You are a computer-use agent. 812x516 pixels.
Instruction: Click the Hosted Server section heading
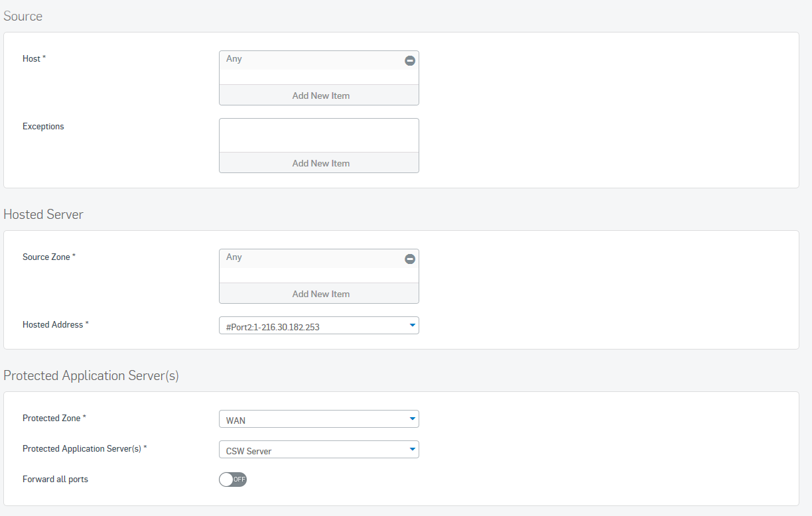tap(43, 214)
